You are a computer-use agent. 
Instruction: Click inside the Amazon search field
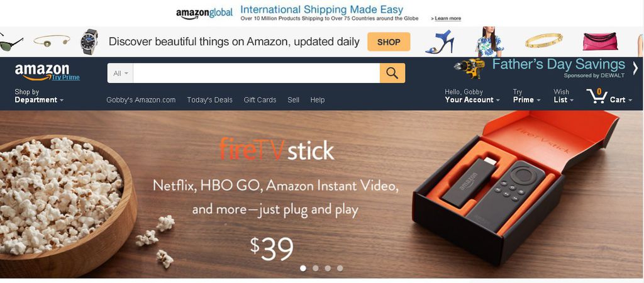click(257, 73)
